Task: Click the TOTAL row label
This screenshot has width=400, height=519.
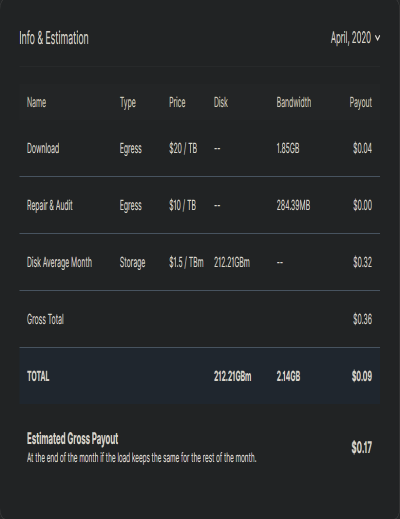Action: point(38,376)
